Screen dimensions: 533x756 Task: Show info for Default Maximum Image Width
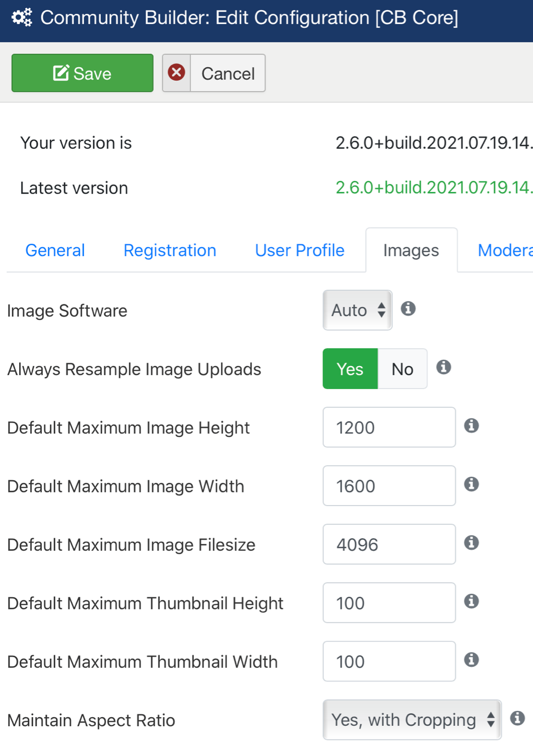(472, 484)
